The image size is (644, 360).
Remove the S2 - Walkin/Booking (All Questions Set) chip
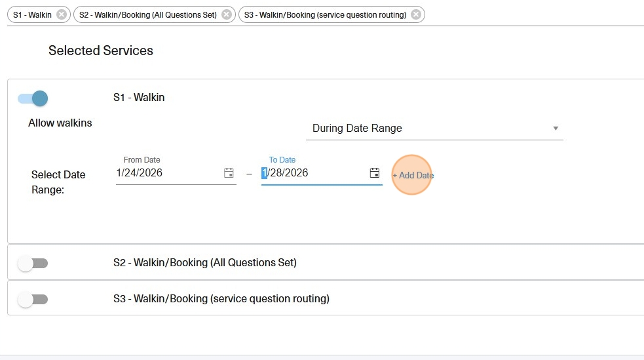click(226, 14)
